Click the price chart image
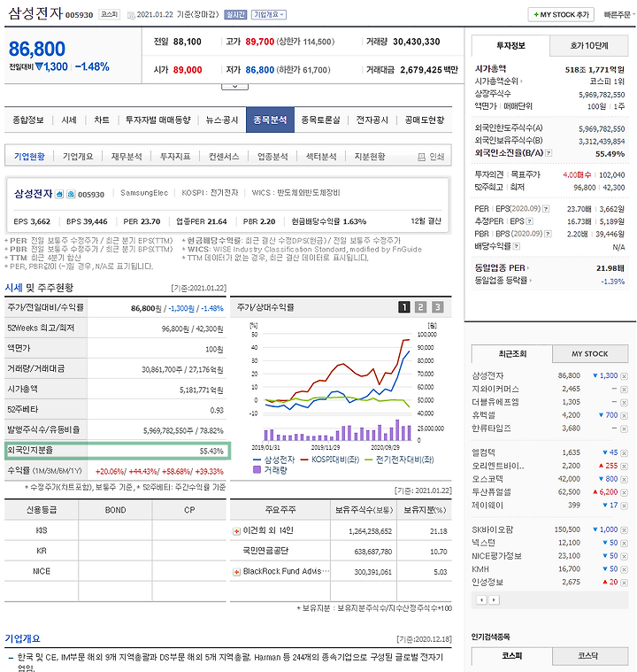Screen dimensions: 637x672 click(x=342, y=398)
